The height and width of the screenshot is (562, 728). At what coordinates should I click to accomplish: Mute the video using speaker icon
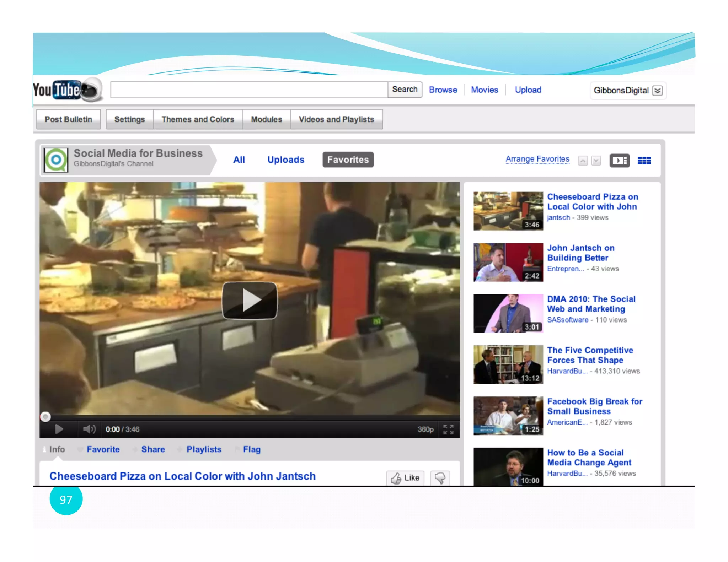tap(89, 429)
